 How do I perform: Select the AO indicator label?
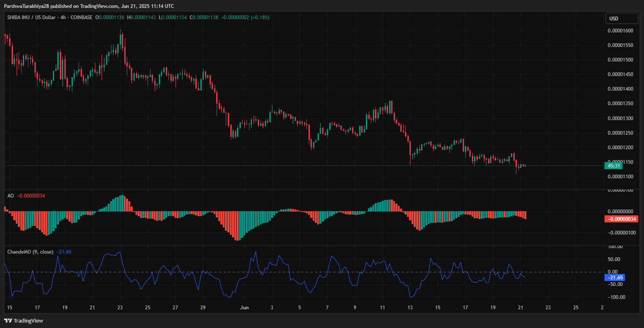10,195
